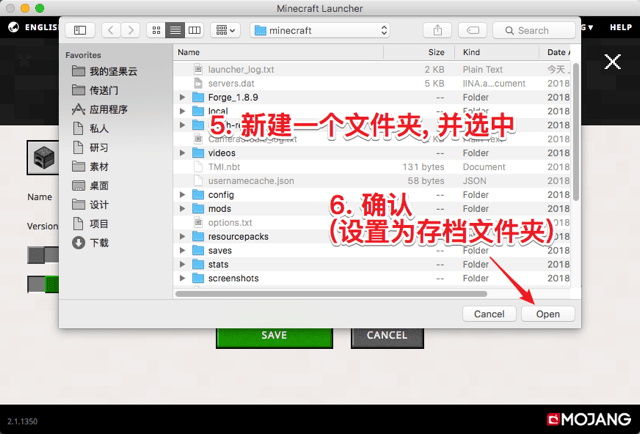This screenshot has width=640, height=434.
Task: Select the resourcepacks folder row
Action: pyautogui.click(x=373, y=237)
